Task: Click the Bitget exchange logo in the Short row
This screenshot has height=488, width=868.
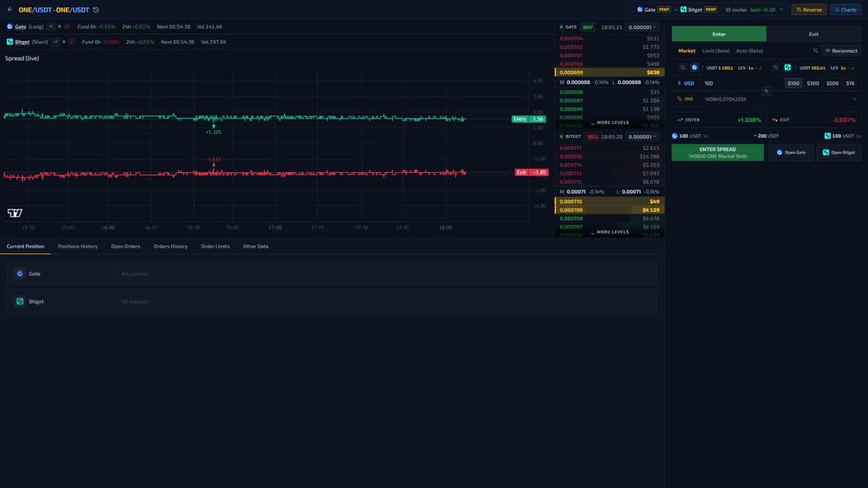Action: pos(9,42)
